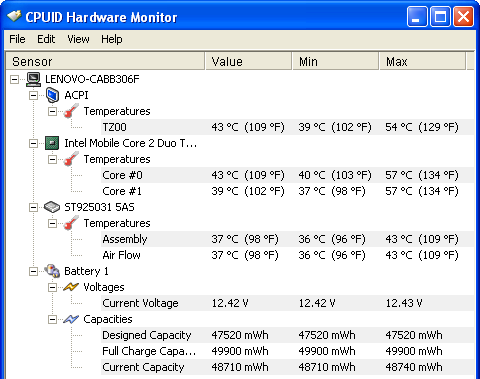
Task: Select the Battery 1 label
Action: point(86,271)
